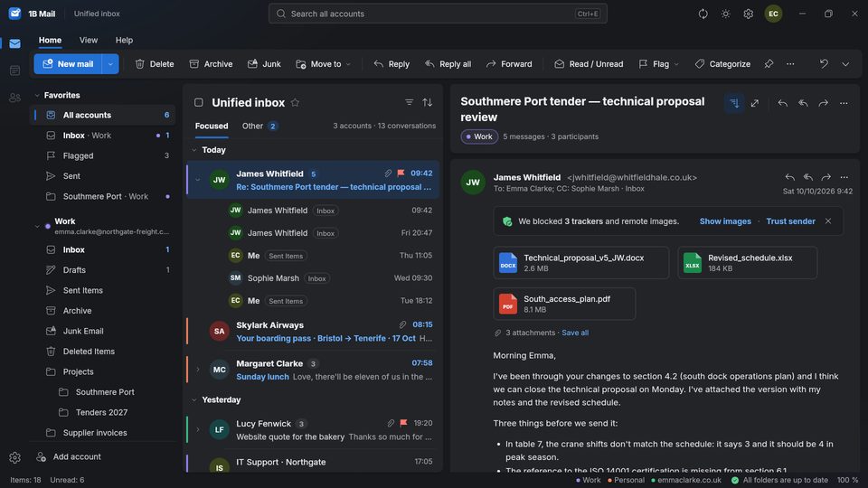Open the EC account avatar menu
Viewport: 868px width, 488px height.
point(773,14)
